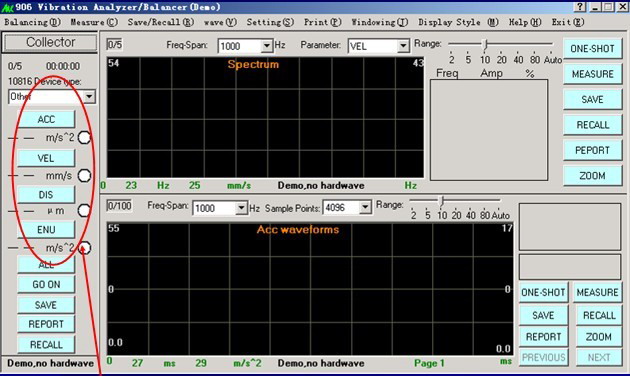The image size is (630, 376).
Task: Expand the Device type dropdown
Action: 89,97
